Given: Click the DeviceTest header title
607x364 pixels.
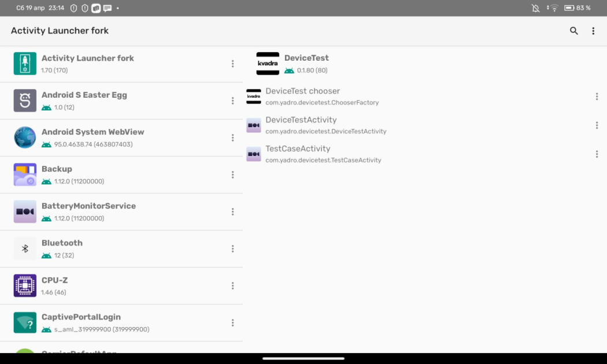Looking at the screenshot, I should pos(306,58).
